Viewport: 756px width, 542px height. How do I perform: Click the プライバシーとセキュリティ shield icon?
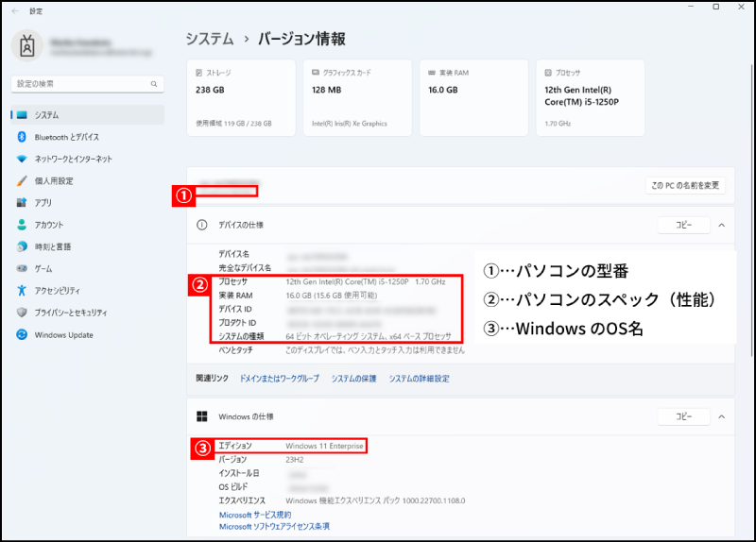22,313
